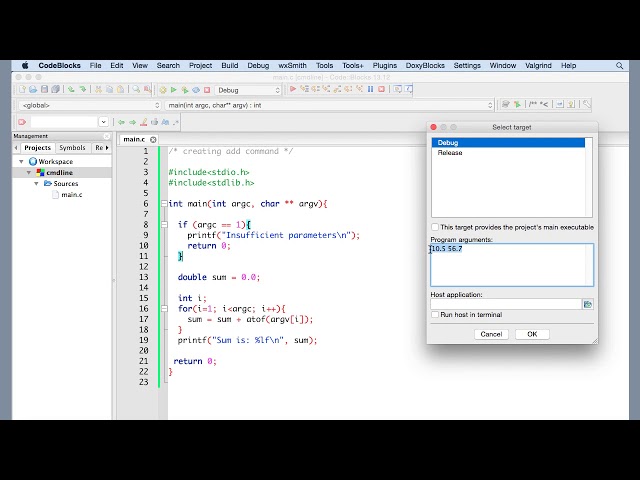Click the toolbar search text field
The height and width of the screenshot is (480, 640).
(64, 122)
